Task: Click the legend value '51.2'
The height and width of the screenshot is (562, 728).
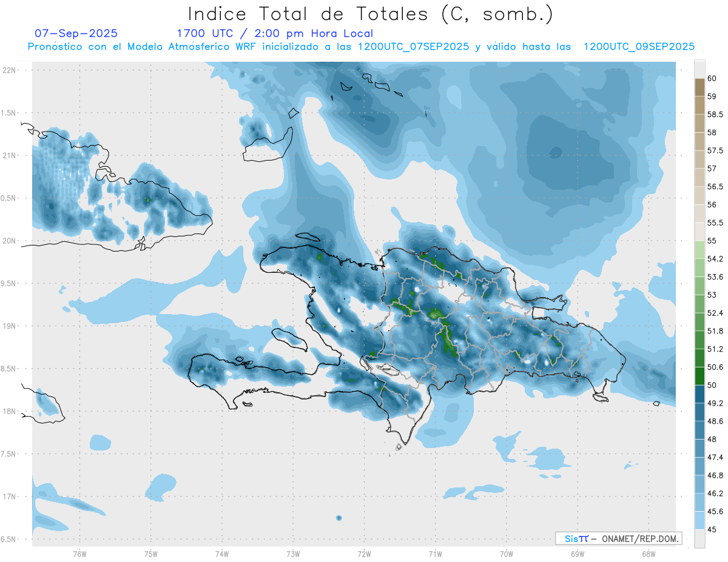Action: pos(715,349)
